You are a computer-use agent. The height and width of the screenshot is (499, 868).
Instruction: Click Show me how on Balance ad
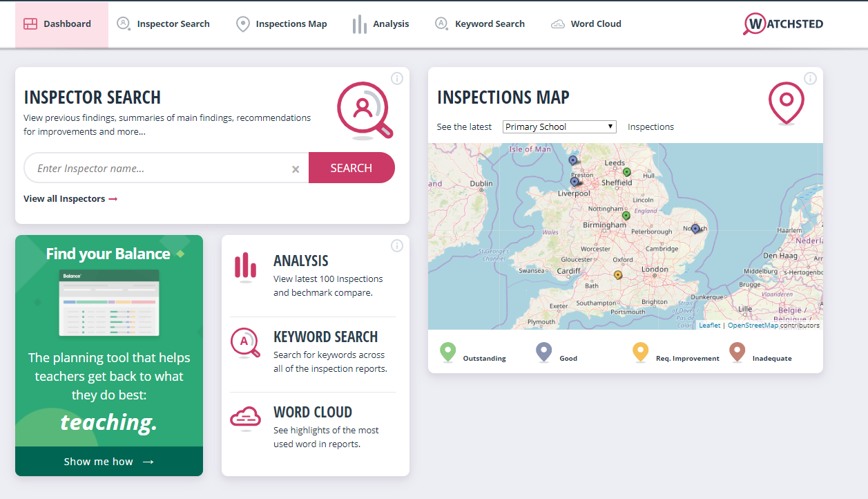[108, 462]
